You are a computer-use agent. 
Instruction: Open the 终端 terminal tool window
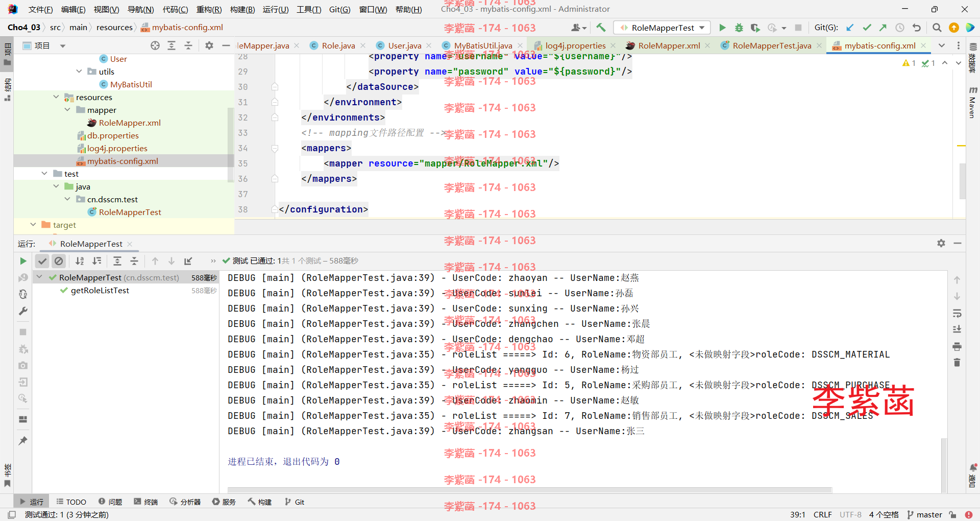pyautogui.click(x=146, y=502)
